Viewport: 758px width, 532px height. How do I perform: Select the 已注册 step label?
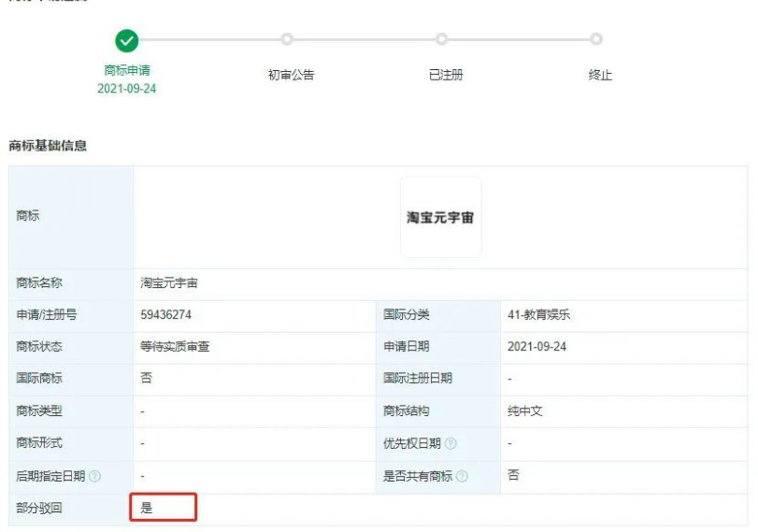(446, 75)
